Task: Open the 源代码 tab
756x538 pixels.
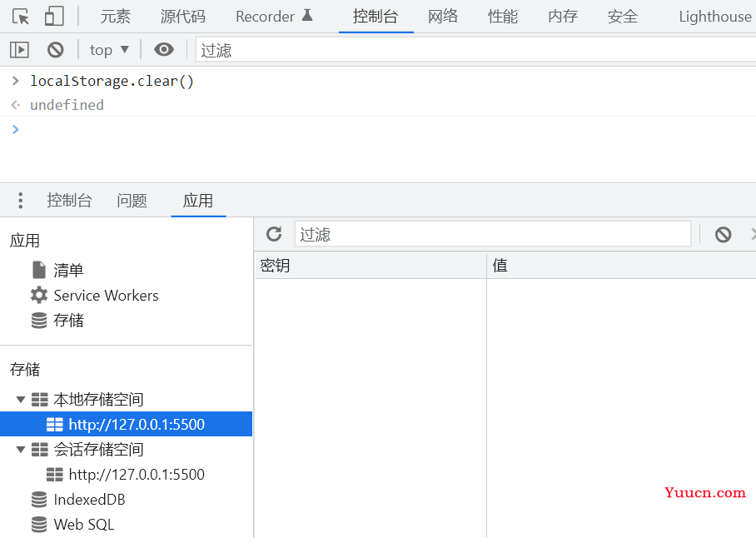Action: coord(182,17)
